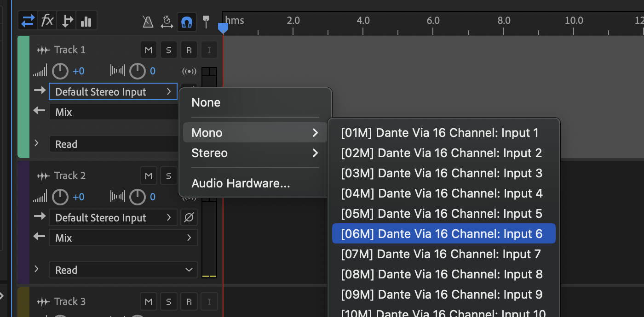Open Track 2 Default Stereo Input dropdown
The width and height of the screenshot is (644, 317).
click(113, 218)
